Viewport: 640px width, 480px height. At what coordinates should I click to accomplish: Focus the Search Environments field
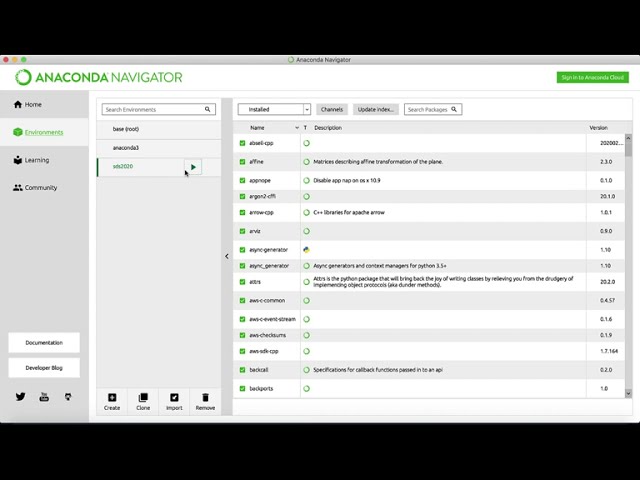point(159,109)
